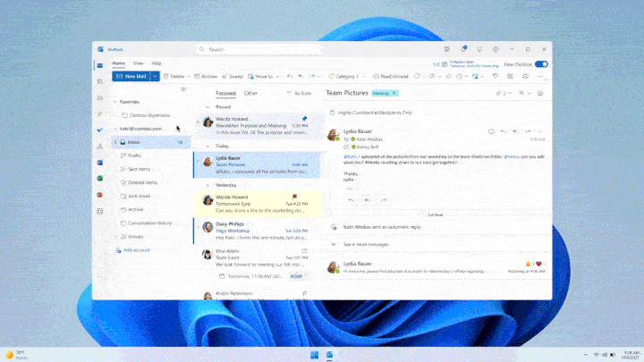Open the Category 1 dropdown arrow

[x=363, y=76]
